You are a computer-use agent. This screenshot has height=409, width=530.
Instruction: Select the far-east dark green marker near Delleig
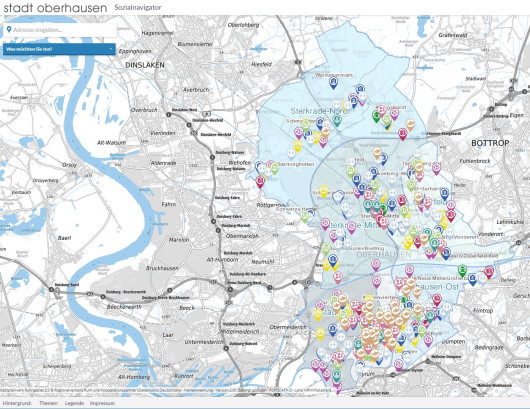click(462, 271)
